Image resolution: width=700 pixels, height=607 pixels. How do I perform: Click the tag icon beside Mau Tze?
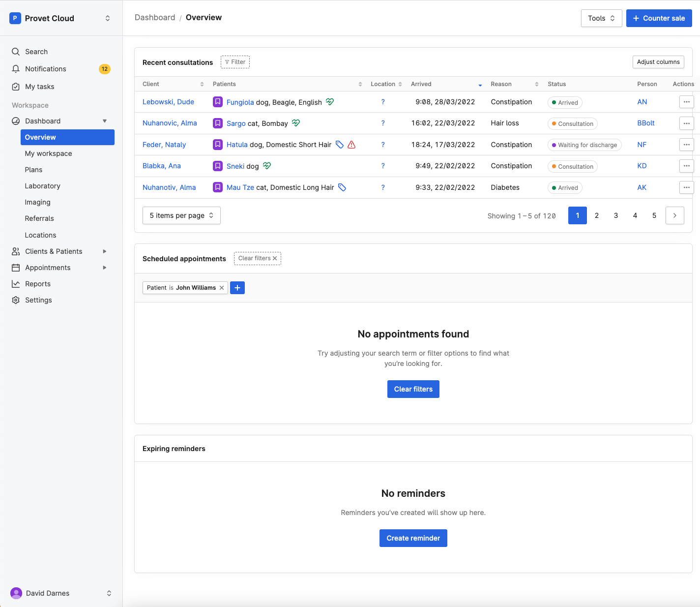pos(342,187)
